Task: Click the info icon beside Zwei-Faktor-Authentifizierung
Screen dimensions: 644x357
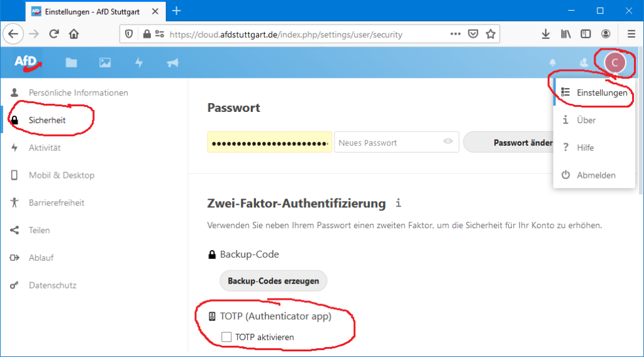Action: (397, 203)
